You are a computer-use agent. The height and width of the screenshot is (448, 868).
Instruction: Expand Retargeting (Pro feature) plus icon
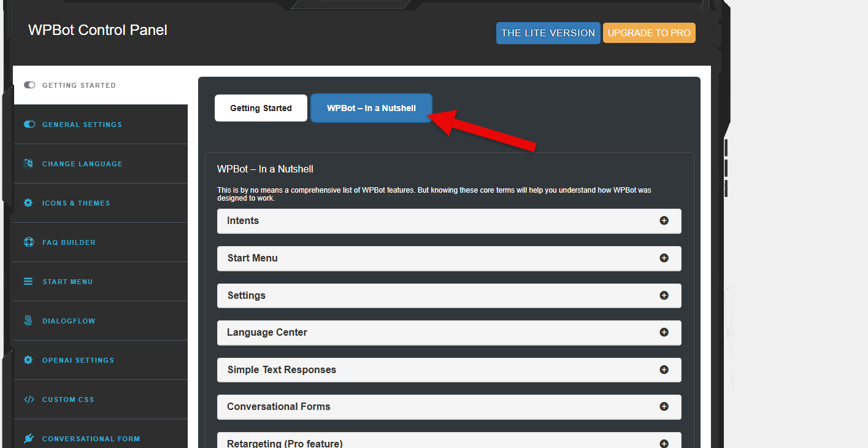(x=664, y=443)
